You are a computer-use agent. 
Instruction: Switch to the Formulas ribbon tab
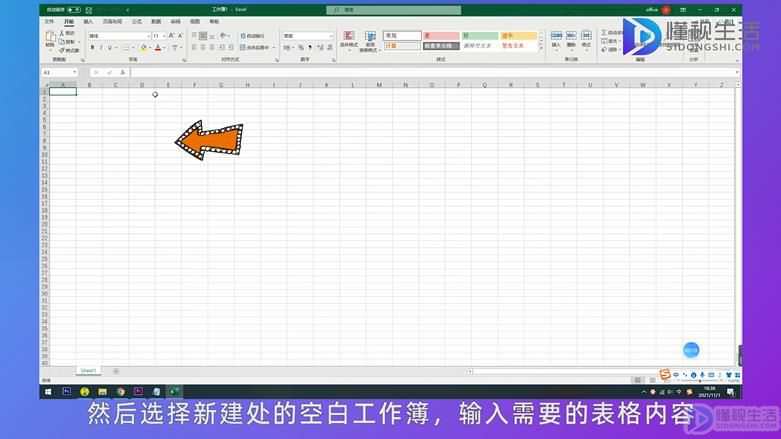pyautogui.click(x=136, y=21)
